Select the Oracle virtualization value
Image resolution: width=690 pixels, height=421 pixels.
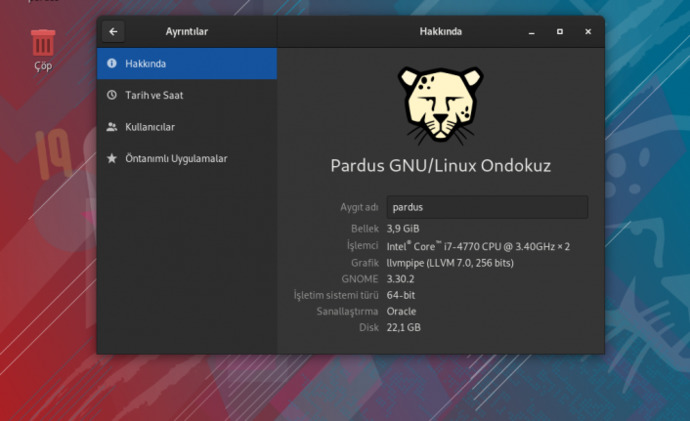coord(401,311)
